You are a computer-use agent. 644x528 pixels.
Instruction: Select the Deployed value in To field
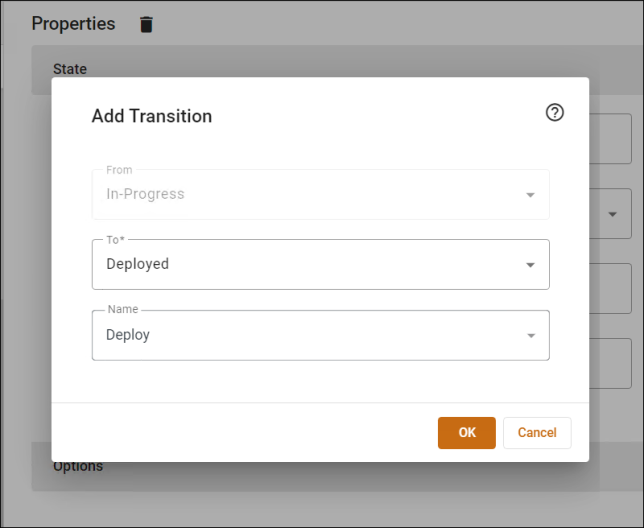coord(138,264)
